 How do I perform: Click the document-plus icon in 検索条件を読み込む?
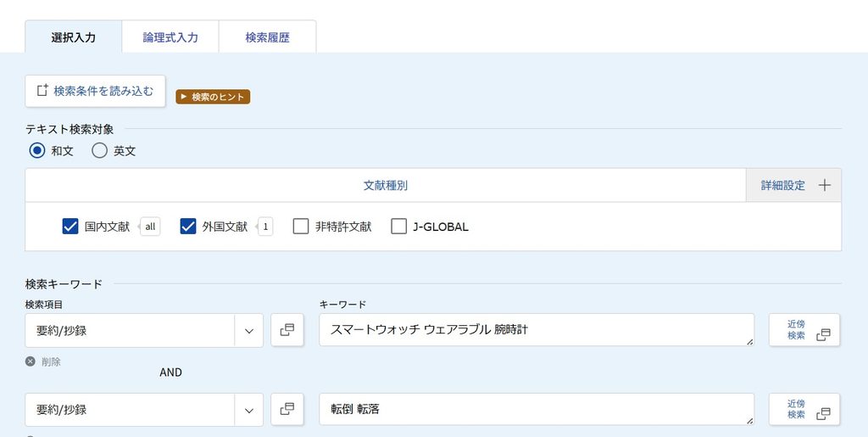click(x=42, y=90)
